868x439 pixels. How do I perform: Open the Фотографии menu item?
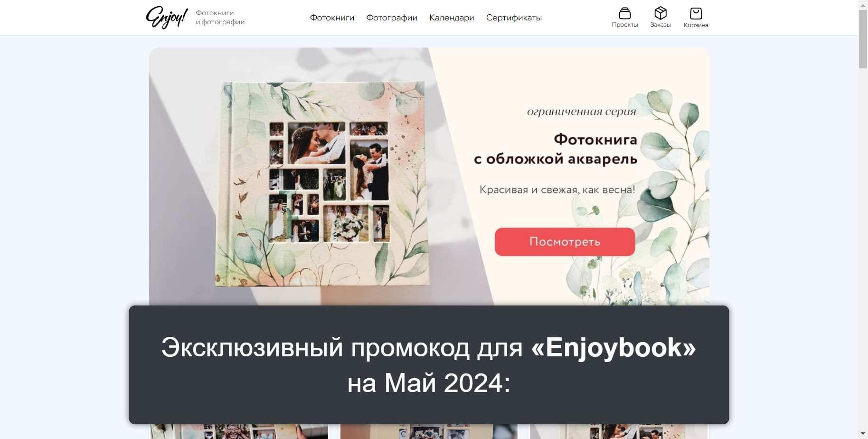(392, 18)
